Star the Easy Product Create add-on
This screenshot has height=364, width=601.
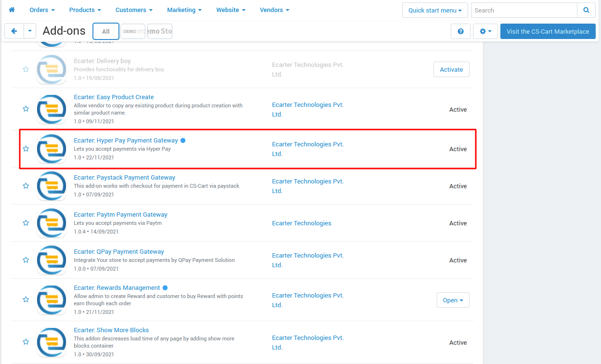click(26, 109)
